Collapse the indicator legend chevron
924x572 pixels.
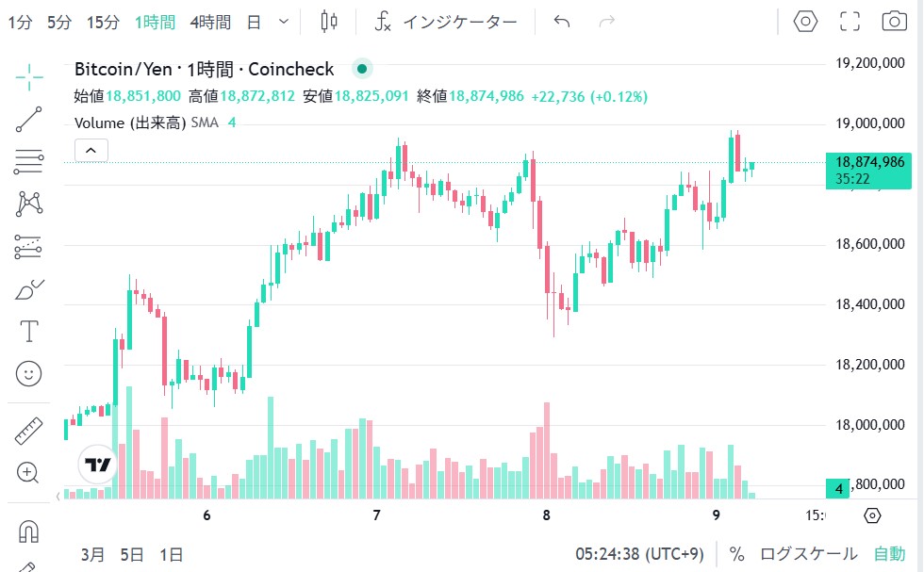coord(91,150)
